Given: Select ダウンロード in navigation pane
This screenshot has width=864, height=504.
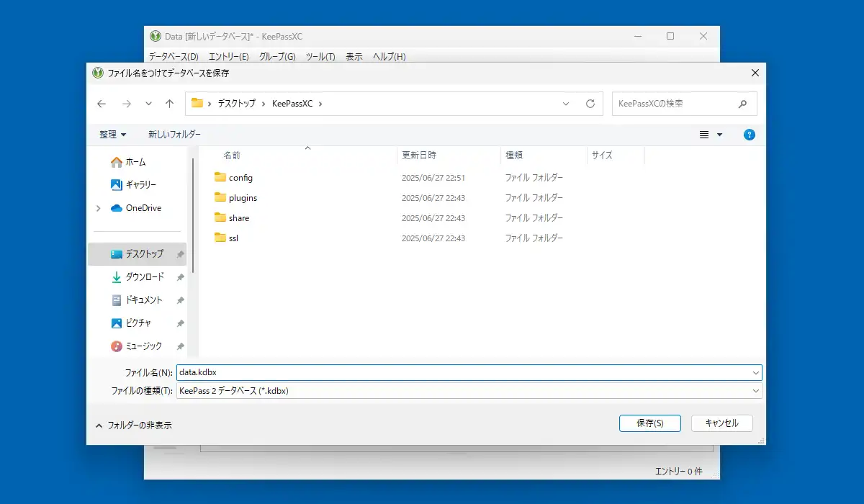Looking at the screenshot, I should [138, 277].
